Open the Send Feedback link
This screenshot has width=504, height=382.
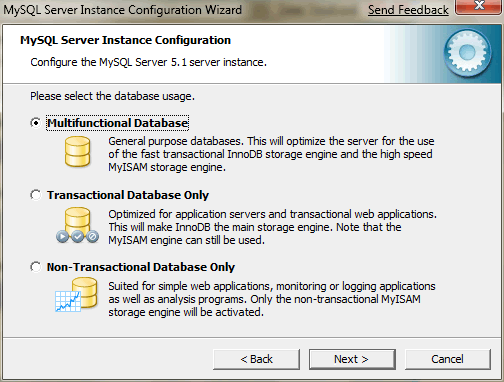(x=408, y=10)
